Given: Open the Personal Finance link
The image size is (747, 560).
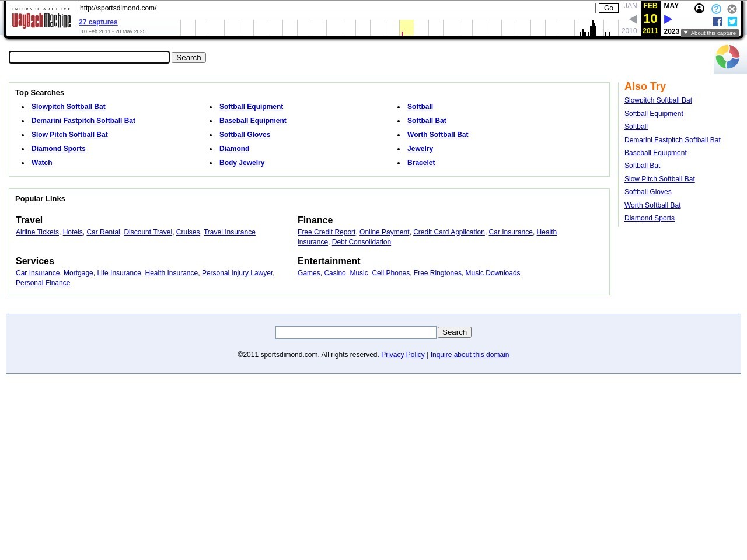Looking at the screenshot, I should pos(43,283).
